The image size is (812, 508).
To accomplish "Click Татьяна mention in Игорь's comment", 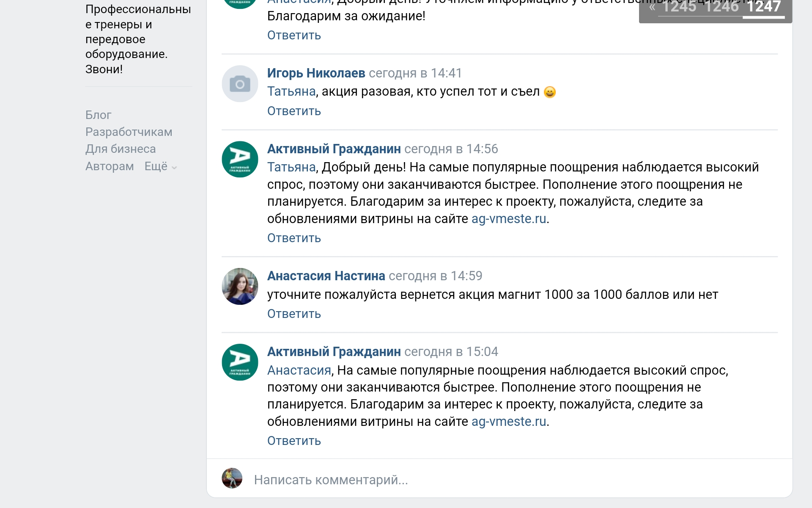I will 291,91.
